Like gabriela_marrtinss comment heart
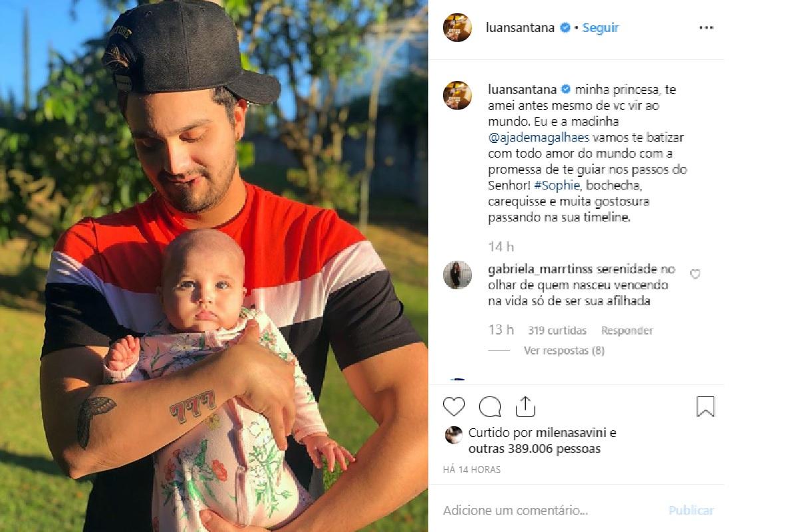798x532 pixels. (695, 274)
